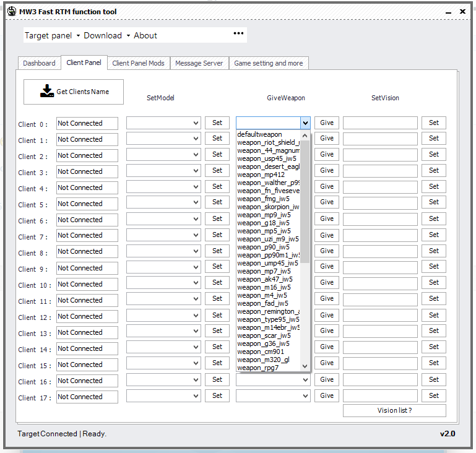Screen dimensions: 476x453
Task: Click the GiveWeapon text field for Client 0
Action: pos(269,123)
